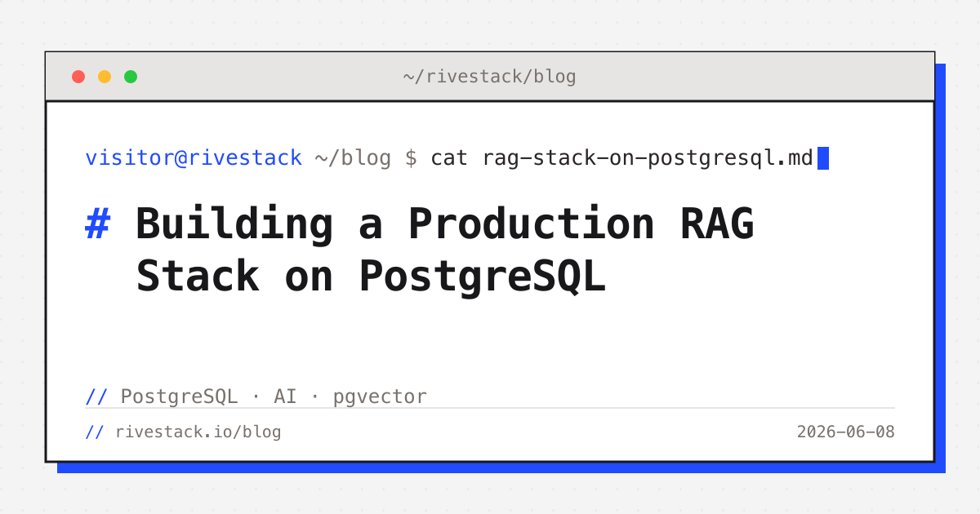Image resolution: width=980 pixels, height=514 pixels.
Task: Click the visitor@rivestack prompt text
Action: coord(194,157)
